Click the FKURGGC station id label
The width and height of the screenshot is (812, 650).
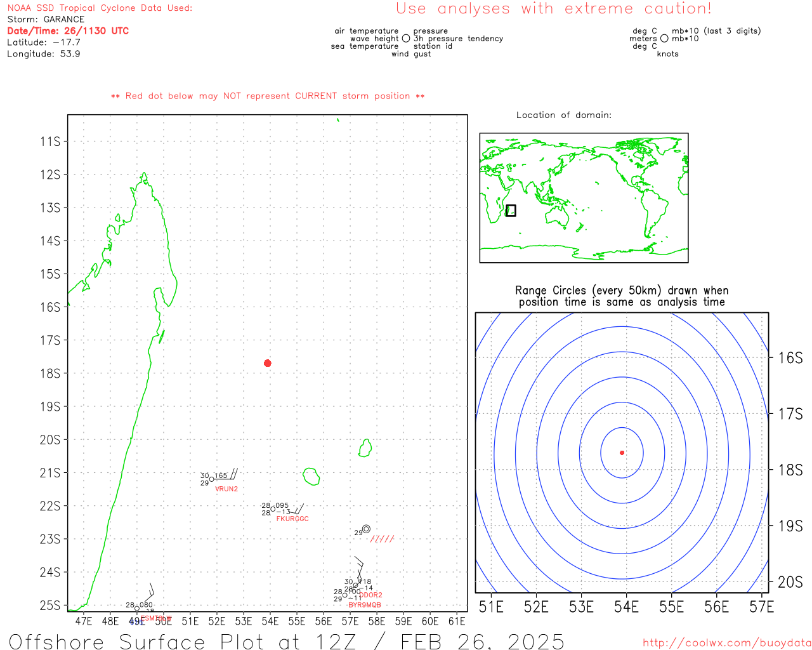292,519
